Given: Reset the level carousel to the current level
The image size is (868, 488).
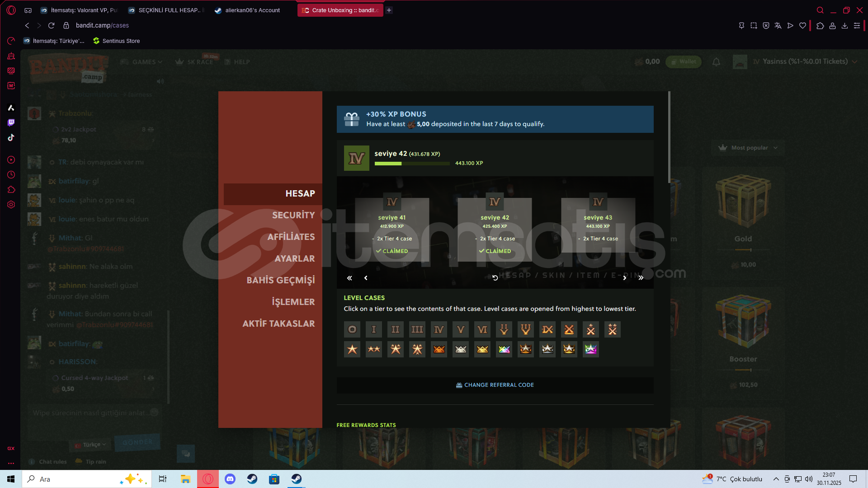Looking at the screenshot, I should [495, 278].
